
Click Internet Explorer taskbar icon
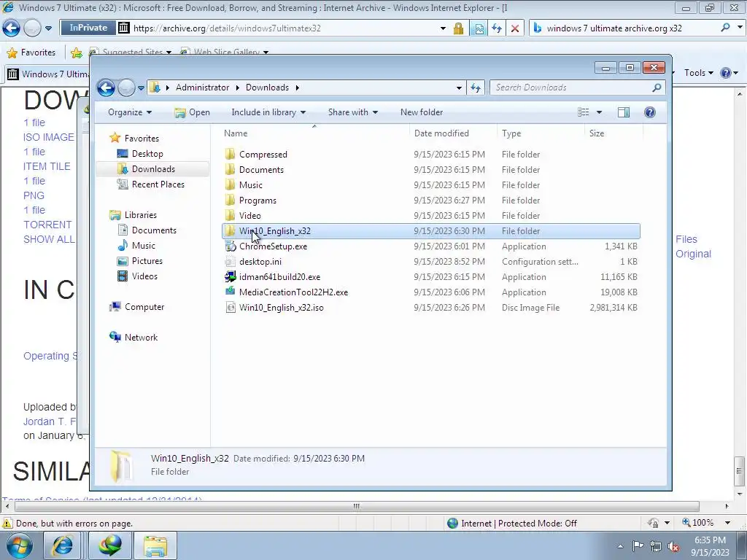point(63,545)
